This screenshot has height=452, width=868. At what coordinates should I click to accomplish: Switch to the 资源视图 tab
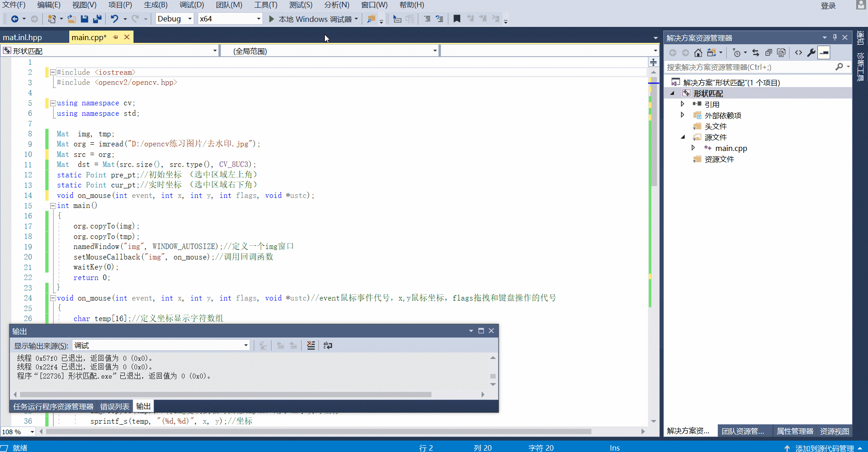coord(835,431)
